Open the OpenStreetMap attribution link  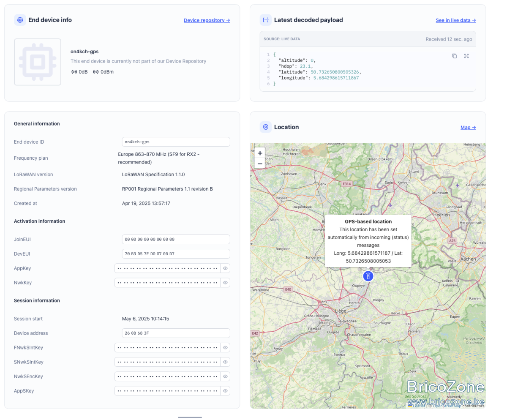pyautogui.click(x=447, y=406)
